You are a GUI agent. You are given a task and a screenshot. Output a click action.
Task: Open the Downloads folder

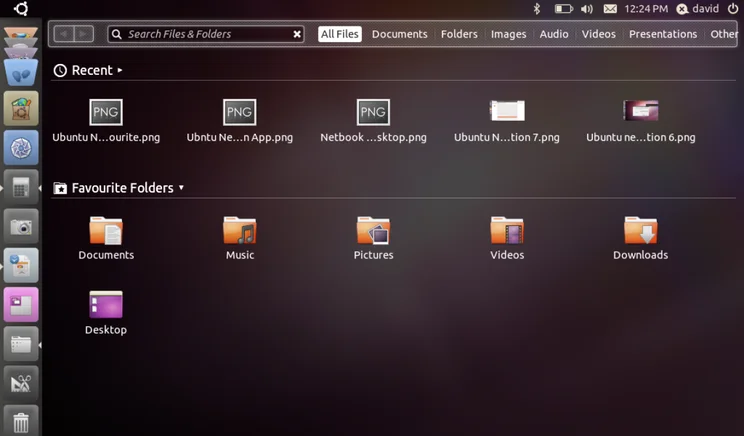[641, 238]
